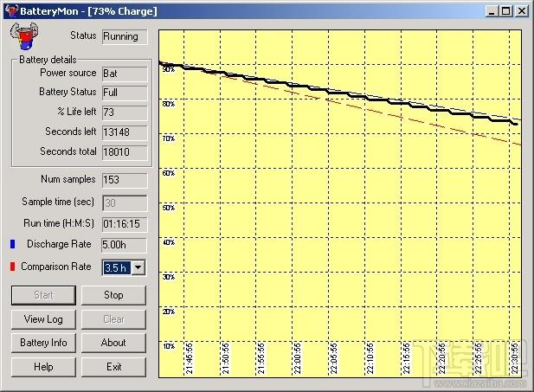Expand the Comparison Rate dropdown arrow
Screen dimensions: 534x392
138,267
